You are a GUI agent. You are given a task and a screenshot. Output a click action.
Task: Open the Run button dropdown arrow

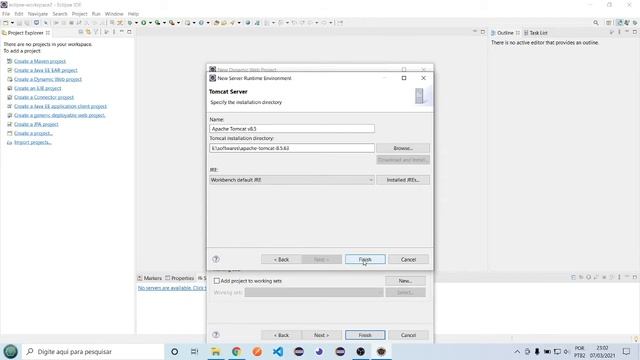150,23
